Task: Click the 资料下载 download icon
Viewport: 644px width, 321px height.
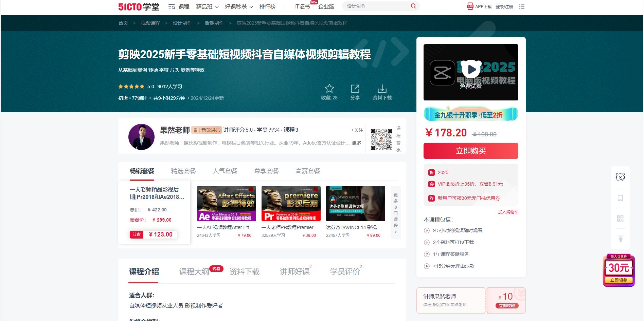Action: coord(382,89)
